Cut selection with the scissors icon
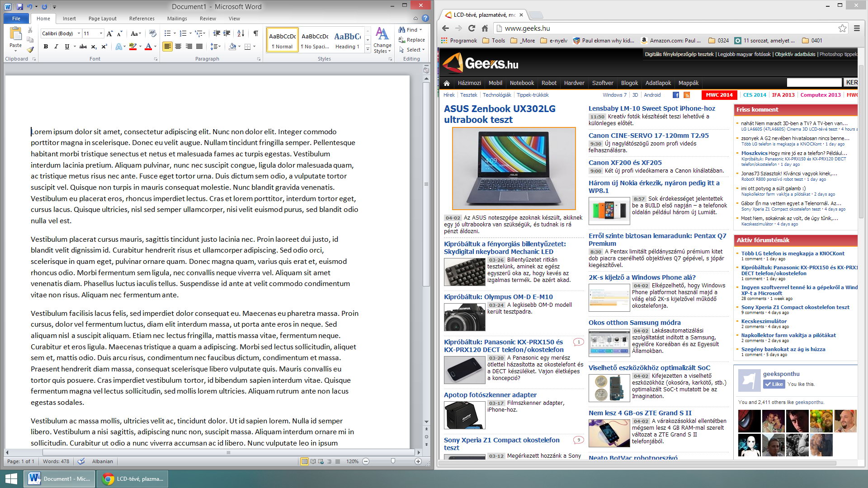The width and height of the screenshot is (868, 488). click(30, 30)
